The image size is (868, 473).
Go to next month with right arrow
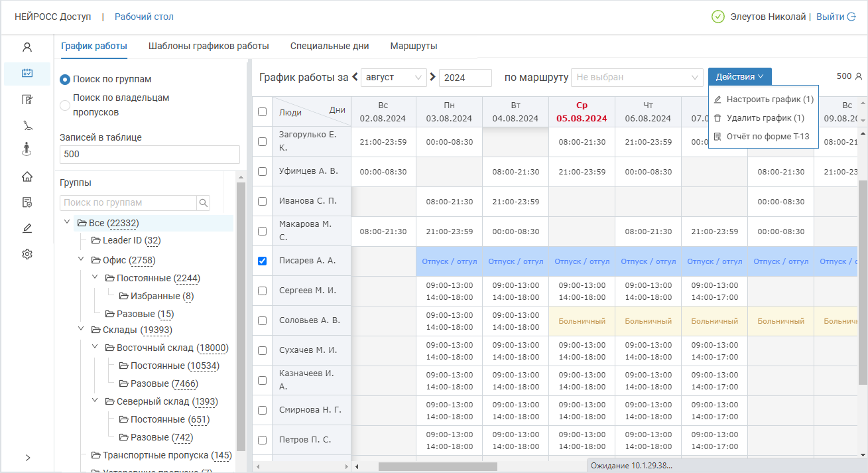point(433,77)
